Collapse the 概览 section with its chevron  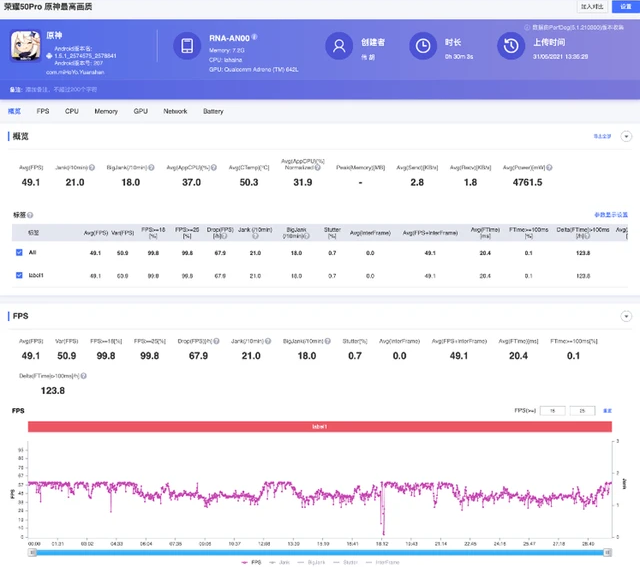tap(627, 135)
